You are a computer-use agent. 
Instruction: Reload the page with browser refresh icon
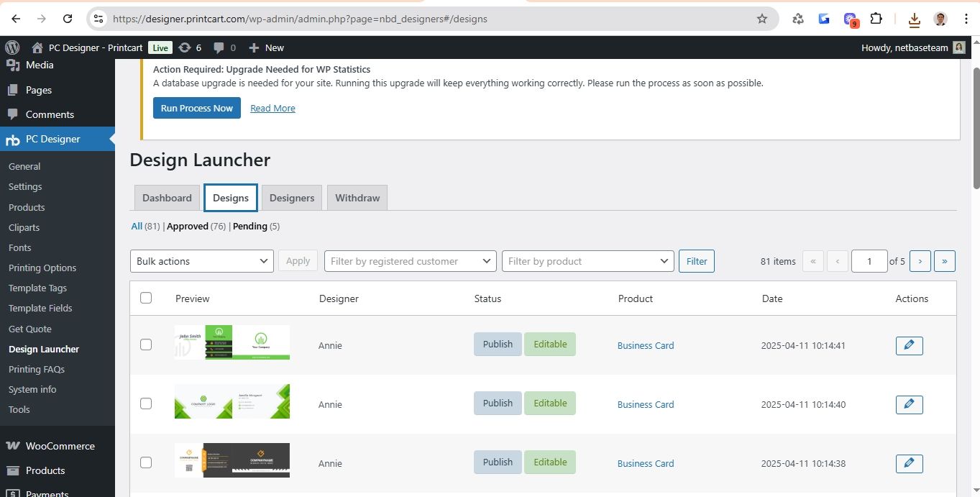coord(67,19)
